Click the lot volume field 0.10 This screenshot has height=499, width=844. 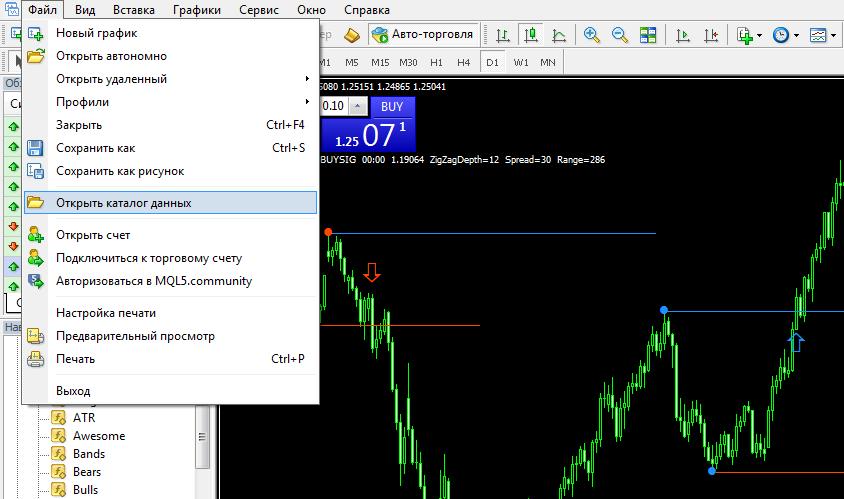[x=332, y=106]
